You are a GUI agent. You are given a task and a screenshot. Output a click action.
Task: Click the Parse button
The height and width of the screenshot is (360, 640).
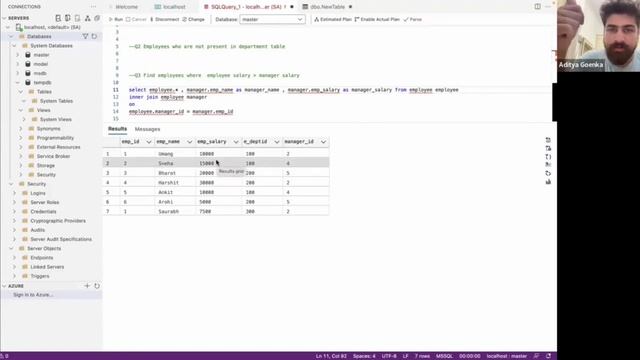point(413,19)
